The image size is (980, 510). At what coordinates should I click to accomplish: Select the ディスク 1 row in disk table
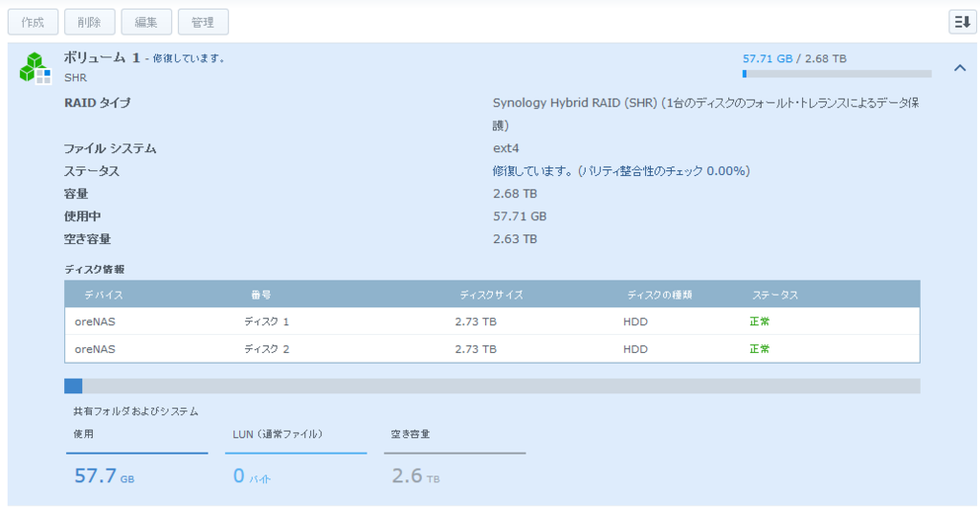[x=492, y=322]
